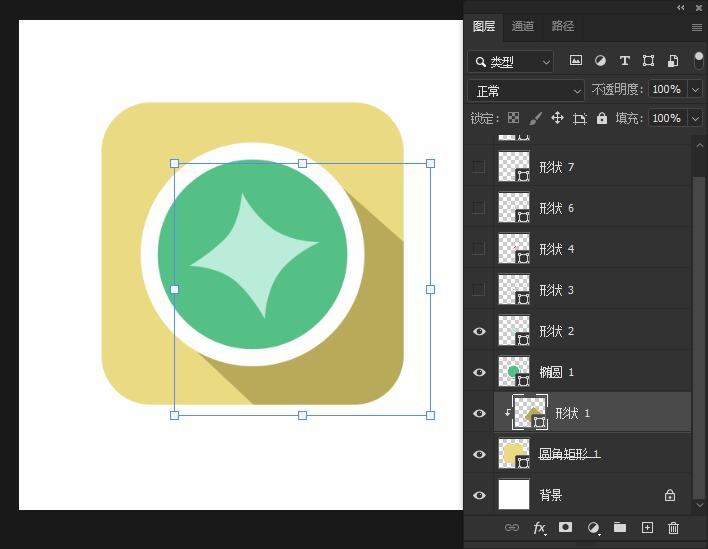The width and height of the screenshot is (708, 549).
Task: Click the 圆角矩形 1 layer thumbnail
Action: 514,454
